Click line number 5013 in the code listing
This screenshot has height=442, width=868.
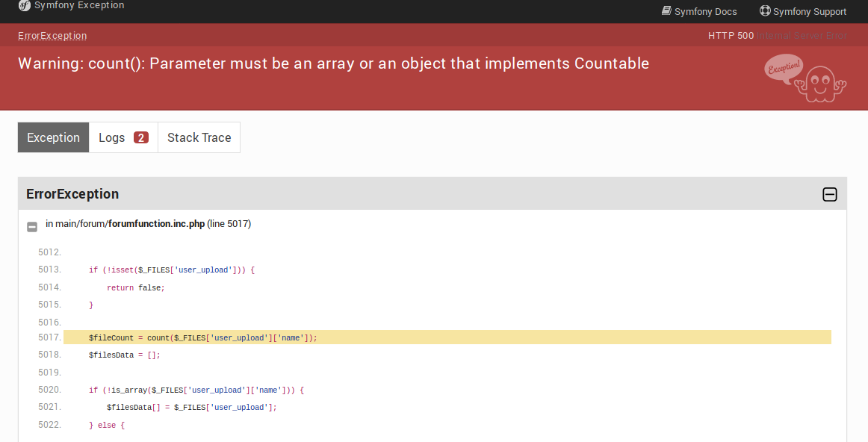tap(49, 270)
